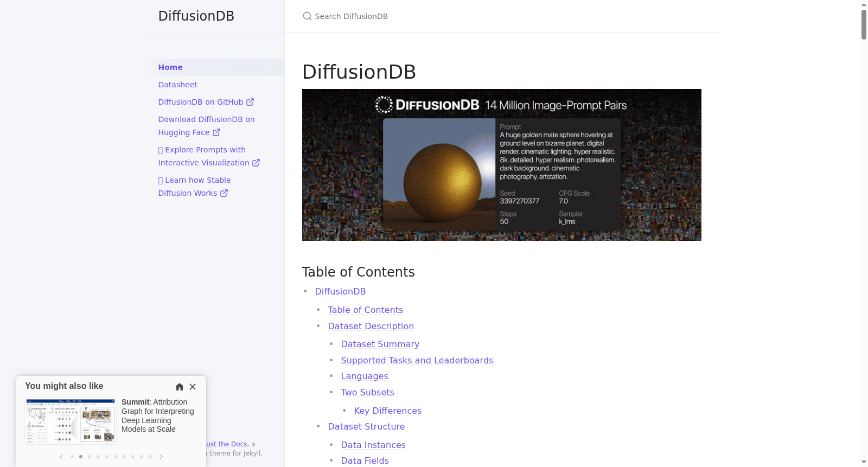Click the Just the Docs footer link
Viewport: 868px width, 467px height.
click(x=227, y=444)
